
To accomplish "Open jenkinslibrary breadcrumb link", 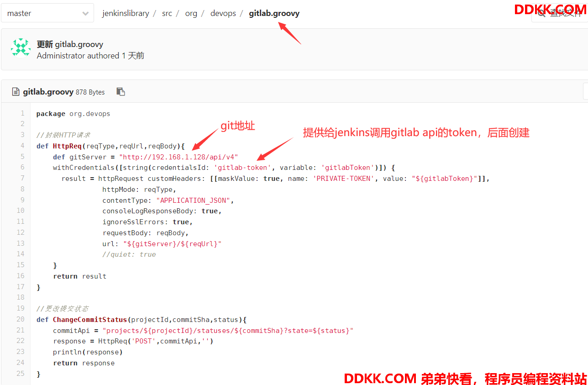I will [x=126, y=13].
